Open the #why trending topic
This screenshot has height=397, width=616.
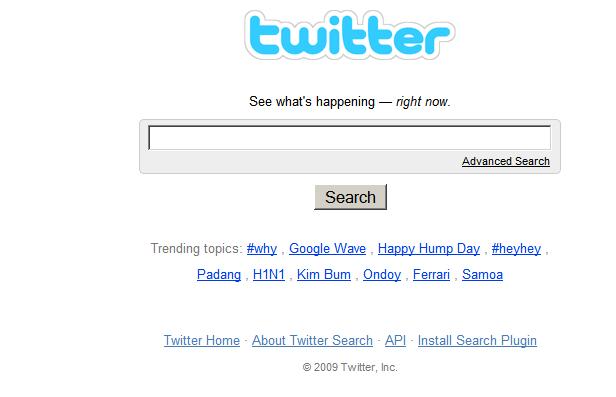pos(262,249)
